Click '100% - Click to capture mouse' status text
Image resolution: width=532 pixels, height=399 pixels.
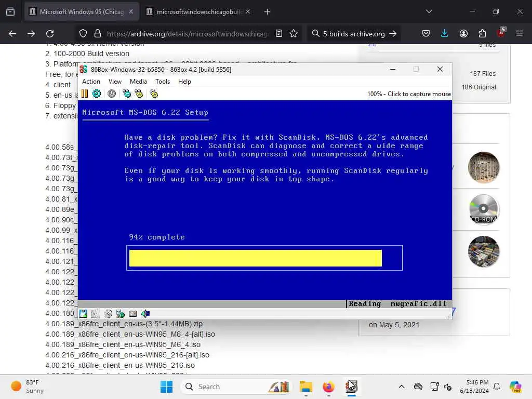[x=409, y=94]
